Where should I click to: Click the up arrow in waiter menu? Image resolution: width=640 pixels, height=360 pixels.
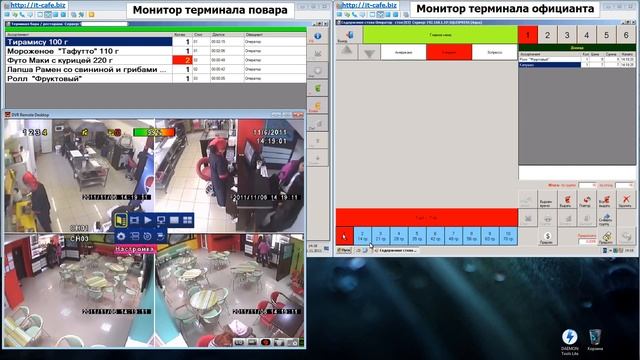[347, 52]
